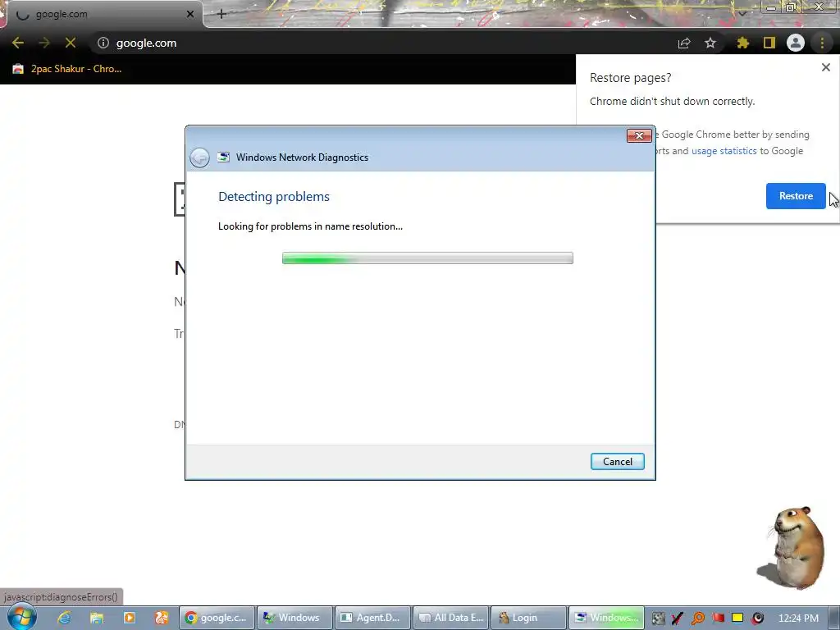Open the clock showing 12:24 PM

[797, 619]
